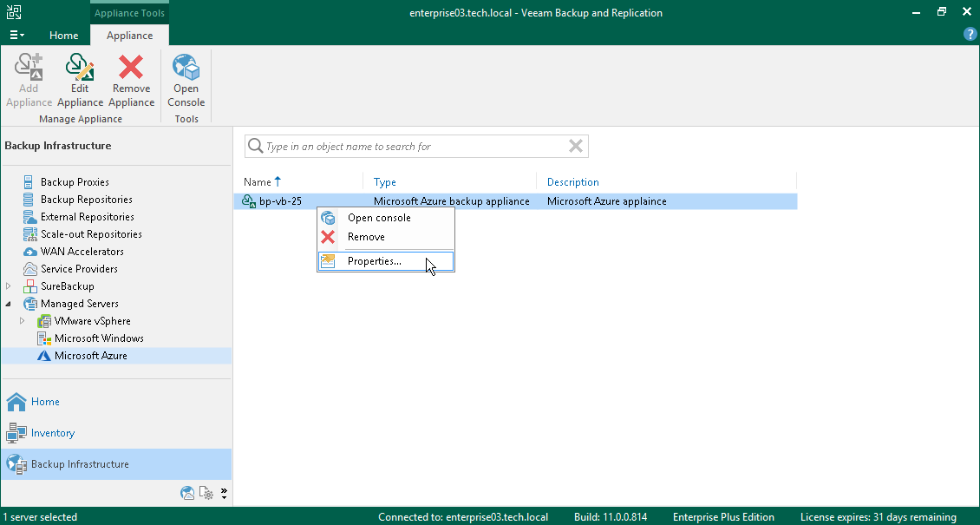
Task: Click the Service Providers icon
Action: pos(29,269)
